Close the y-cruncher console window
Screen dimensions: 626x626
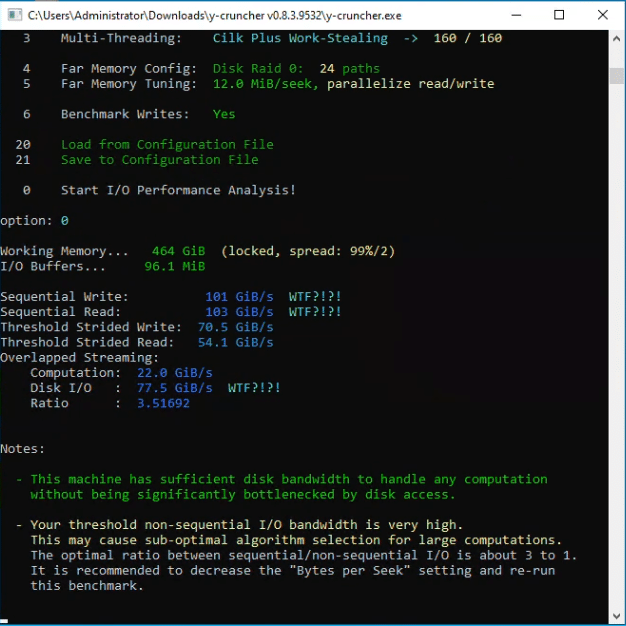click(602, 15)
